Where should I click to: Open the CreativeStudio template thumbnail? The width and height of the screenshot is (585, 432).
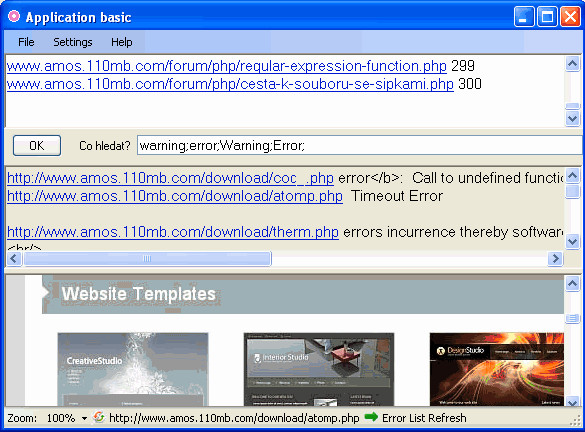tap(133, 369)
